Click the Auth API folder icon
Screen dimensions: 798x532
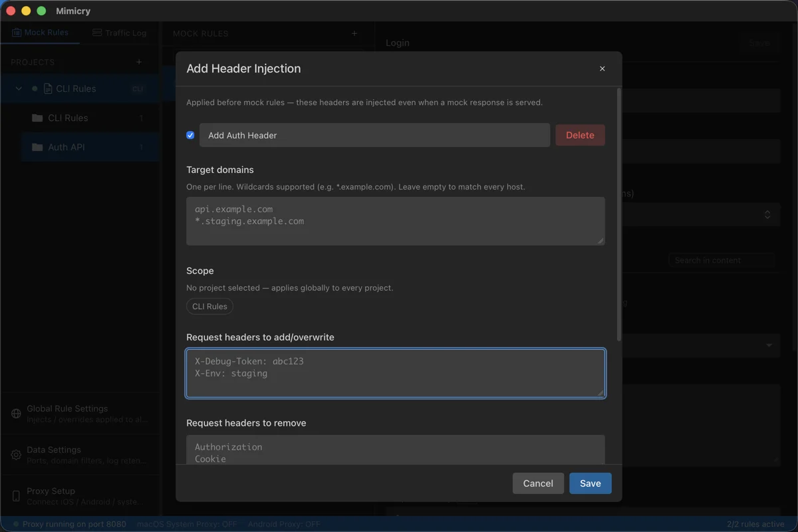pyautogui.click(x=37, y=147)
